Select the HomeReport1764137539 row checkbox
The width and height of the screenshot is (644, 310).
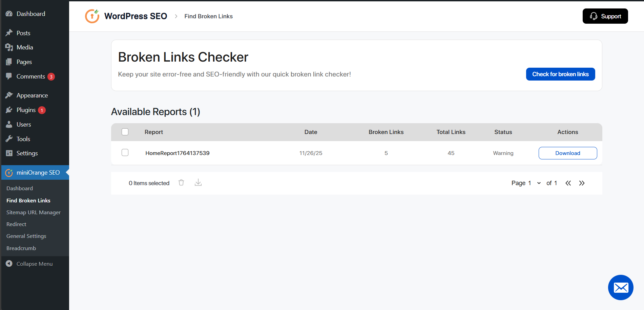(x=125, y=153)
